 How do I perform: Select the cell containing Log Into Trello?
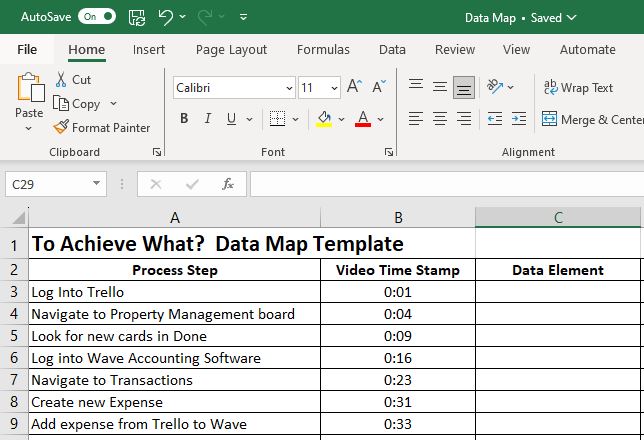174,292
